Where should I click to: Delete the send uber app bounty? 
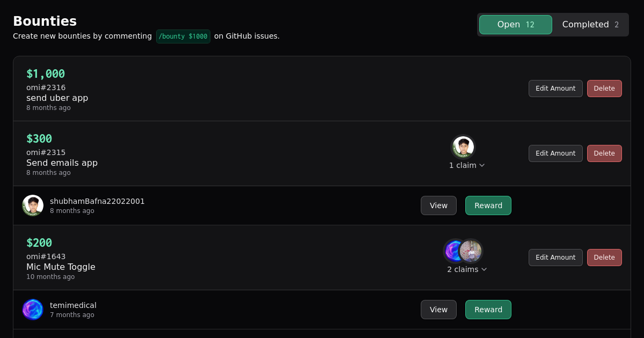coord(604,89)
